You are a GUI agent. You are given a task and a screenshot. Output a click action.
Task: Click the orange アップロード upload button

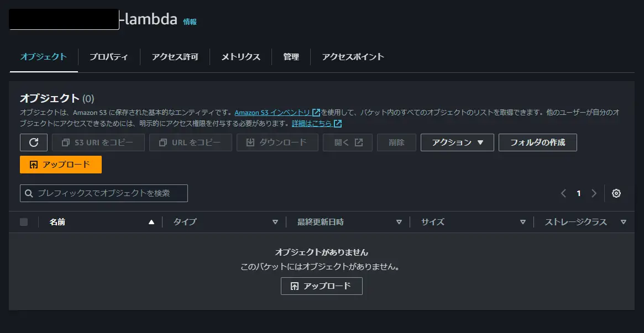pyautogui.click(x=61, y=165)
